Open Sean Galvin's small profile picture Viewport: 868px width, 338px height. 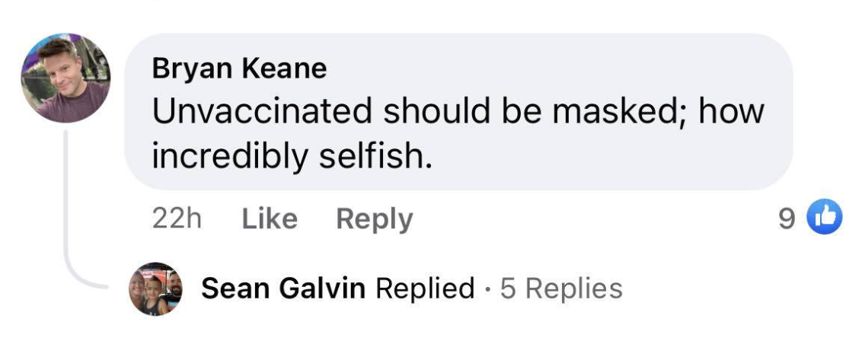(x=155, y=289)
